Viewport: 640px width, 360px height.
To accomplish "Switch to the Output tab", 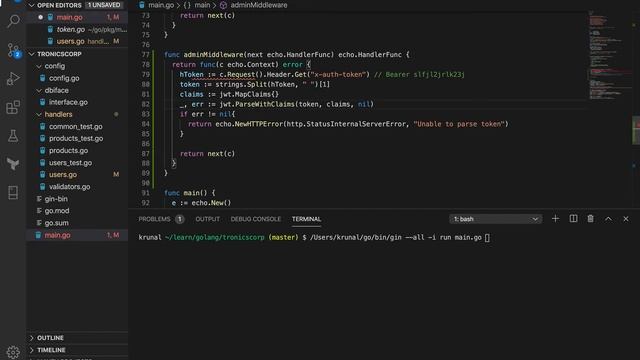I will point(207,219).
